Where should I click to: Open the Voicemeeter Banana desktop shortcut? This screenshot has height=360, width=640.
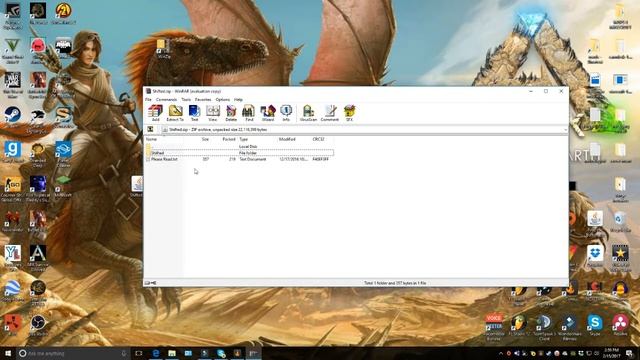493,327
